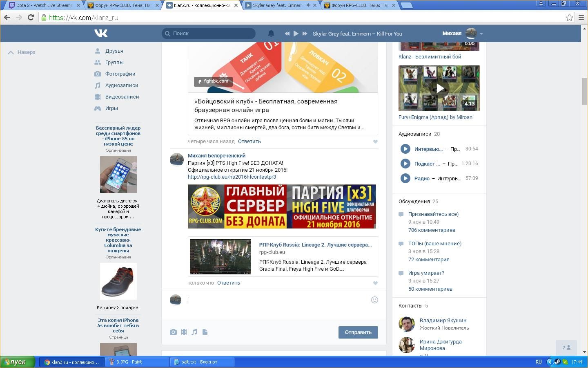588x368 pixels.
Task: Open Аудиозаписи in the left menu
Action: tap(122, 85)
